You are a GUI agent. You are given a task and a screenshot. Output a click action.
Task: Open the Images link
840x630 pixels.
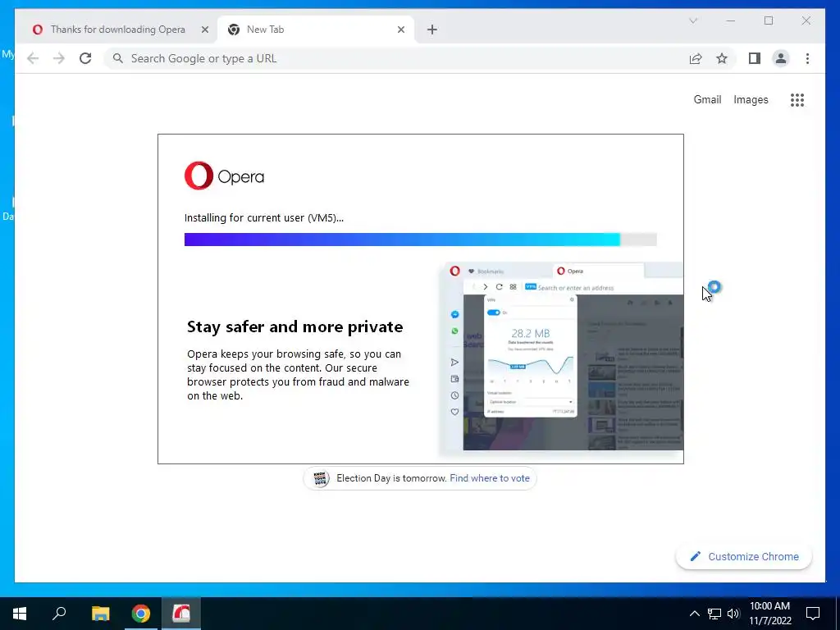pos(751,99)
